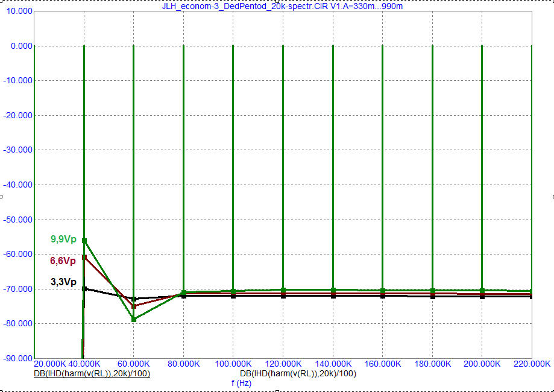
Task: Click the green data marker at 120K
Action: click(x=283, y=290)
